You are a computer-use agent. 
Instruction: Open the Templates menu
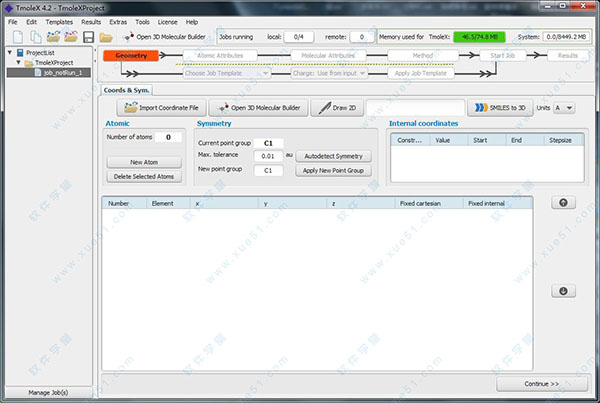pos(59,22)
